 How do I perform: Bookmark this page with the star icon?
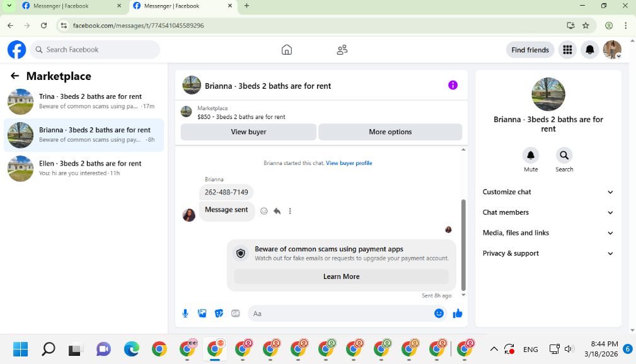[x=586, y=26]
